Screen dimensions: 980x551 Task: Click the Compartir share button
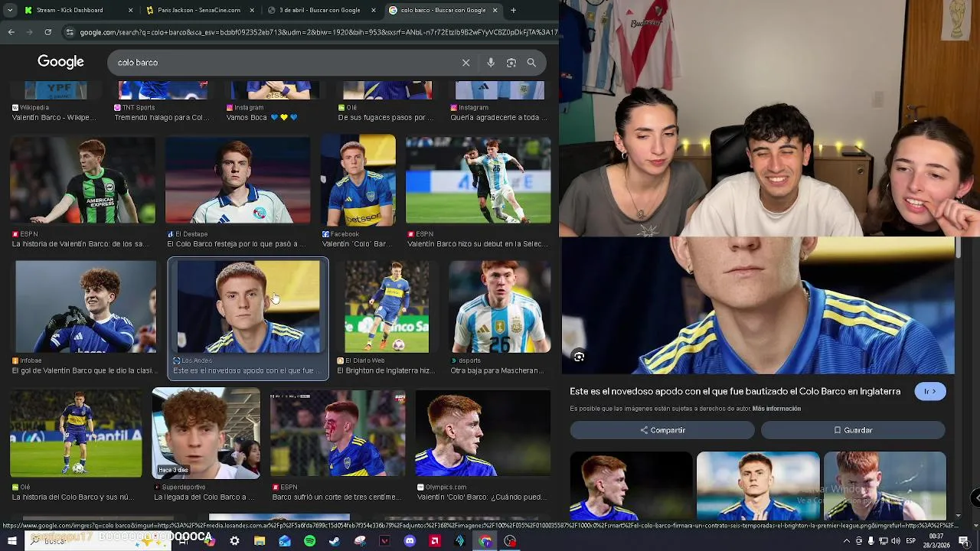(x=662, y=430)
